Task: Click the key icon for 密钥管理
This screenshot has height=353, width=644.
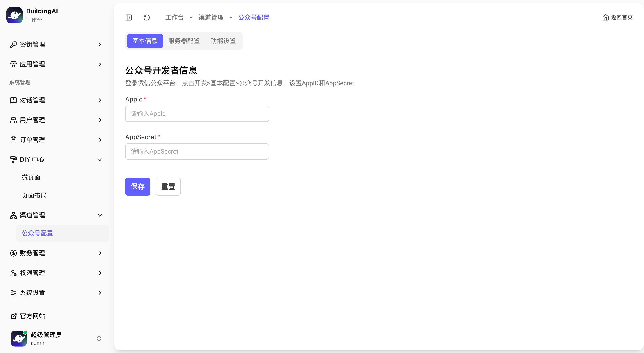Action: click(13, 45)
